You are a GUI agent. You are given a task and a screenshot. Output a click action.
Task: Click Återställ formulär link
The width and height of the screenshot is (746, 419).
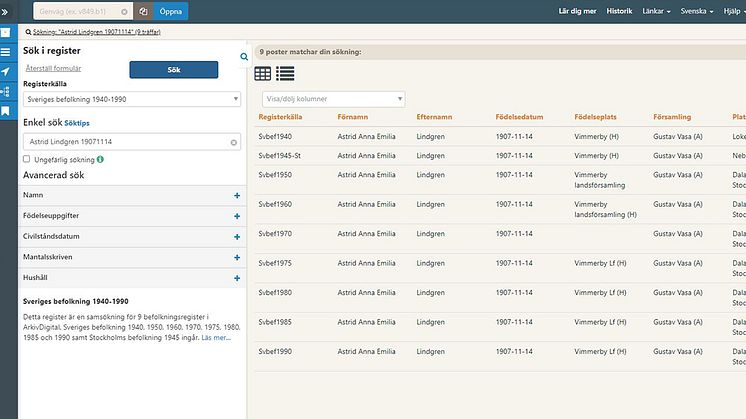coord(53,68)
